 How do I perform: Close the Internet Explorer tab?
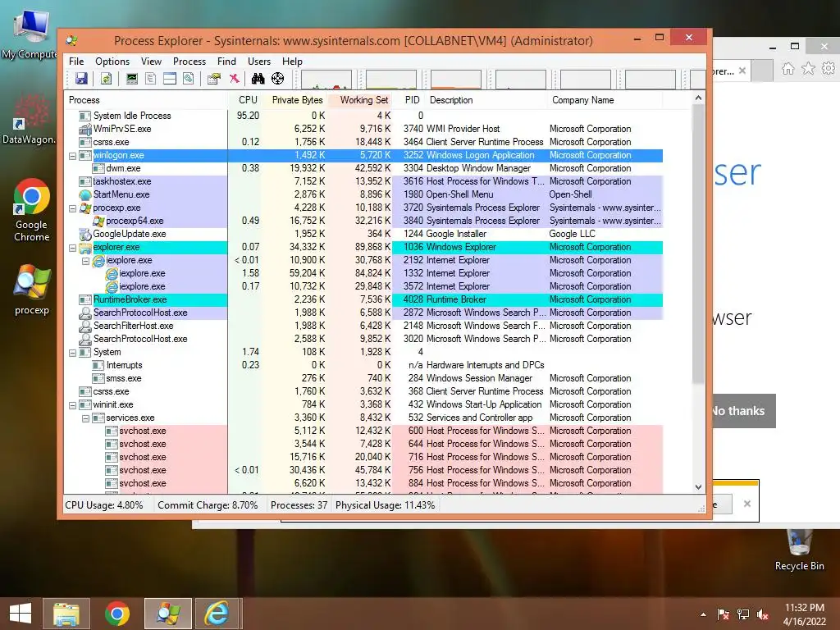click(742, 71)
